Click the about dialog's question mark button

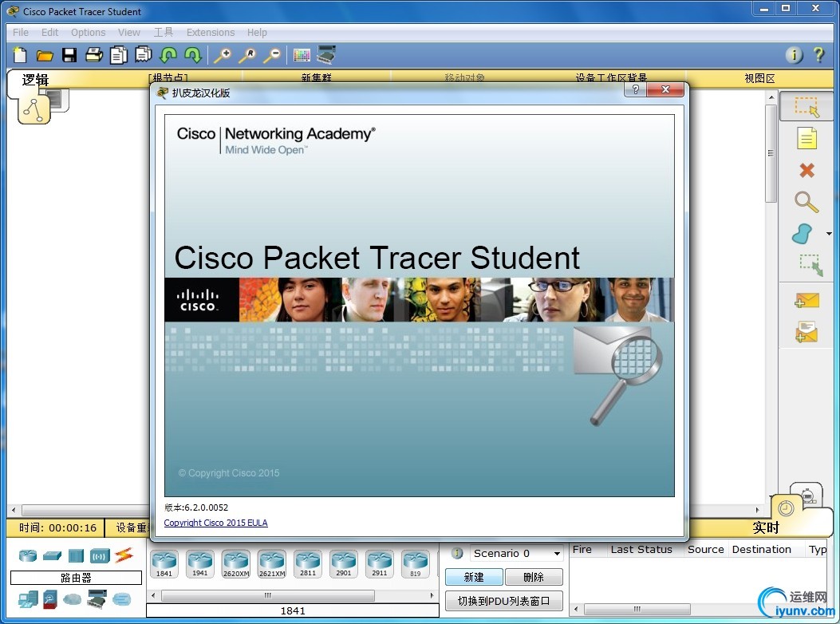[635, 89]
